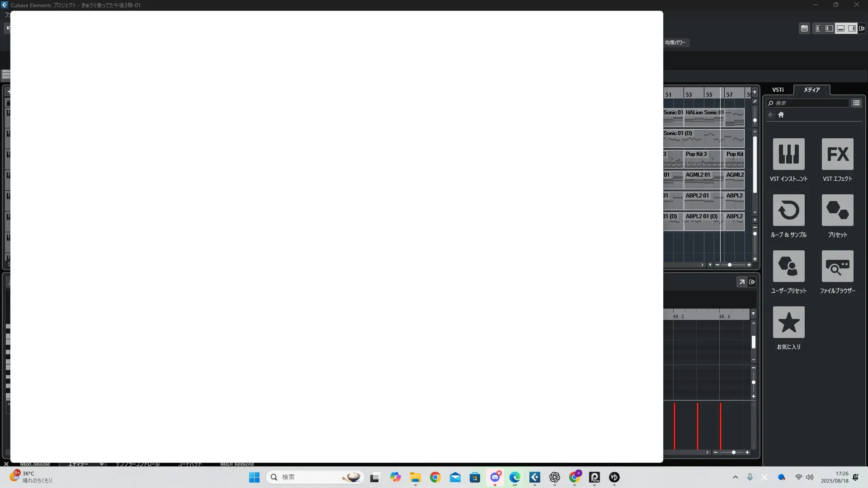The height and width of the screenshot is (488, 868).
Task: Open the ファイルブラウザー category
Action: pyautogui.click(x=837, y=267)
